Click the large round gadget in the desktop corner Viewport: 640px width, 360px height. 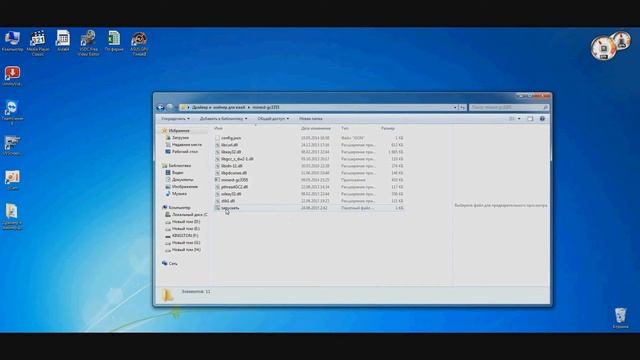(x=603, y=48)
